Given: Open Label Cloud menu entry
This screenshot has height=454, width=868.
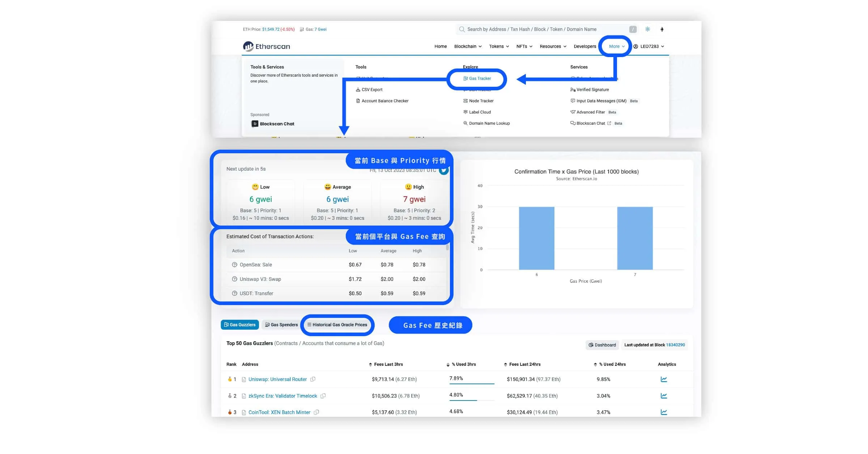Looking at the screenshot, I should pos(477,112).
